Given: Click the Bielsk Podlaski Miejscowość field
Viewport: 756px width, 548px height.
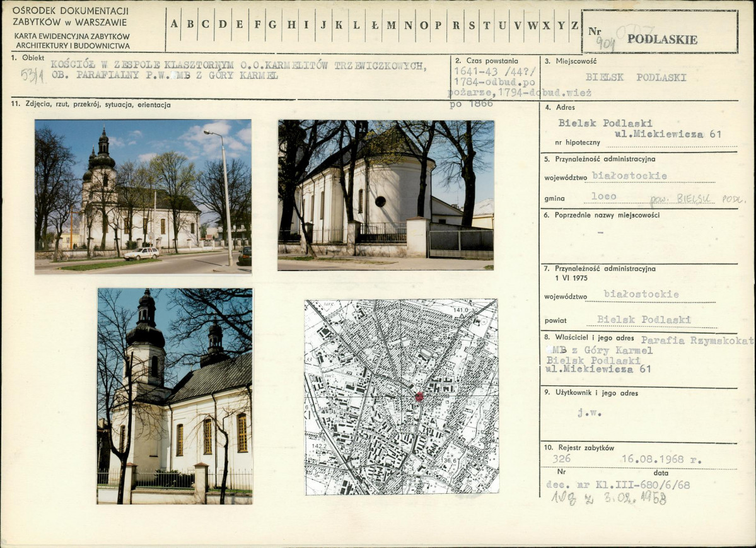Looking at the screenshot, I should coord(636,77).
